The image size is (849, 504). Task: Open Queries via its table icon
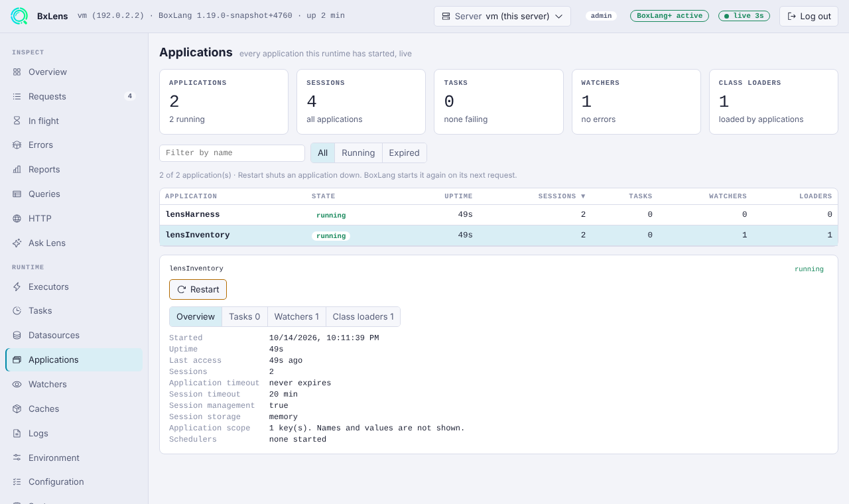tap(17, 194)
